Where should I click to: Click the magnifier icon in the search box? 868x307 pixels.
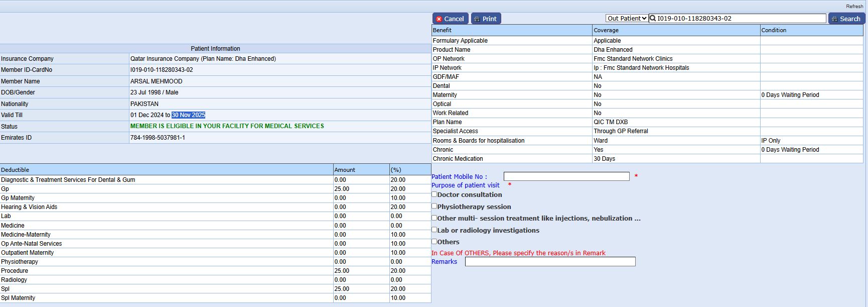coord(653,19)
